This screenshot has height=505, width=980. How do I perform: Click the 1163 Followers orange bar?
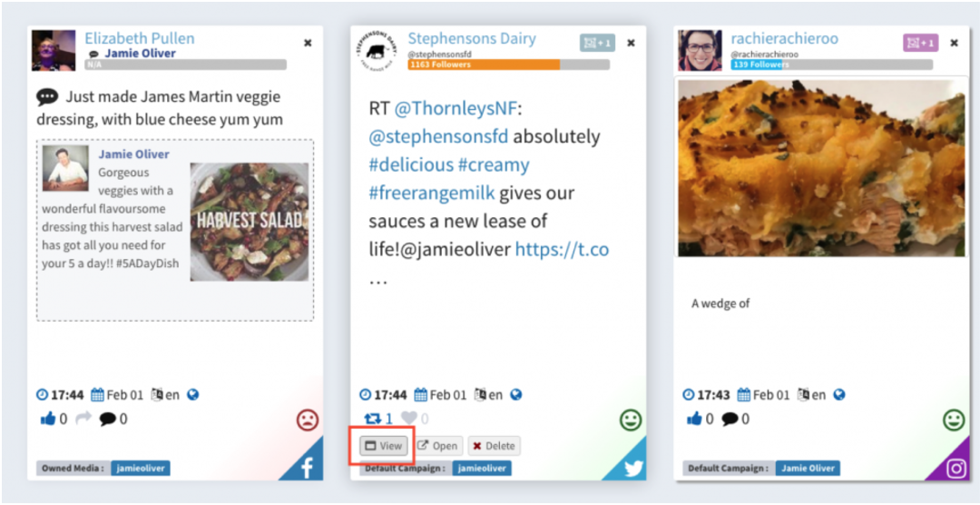click(484, 64)
